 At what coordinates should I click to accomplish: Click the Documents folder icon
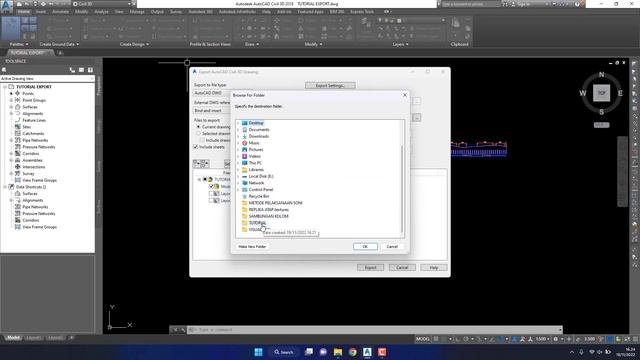coord(244,129)
